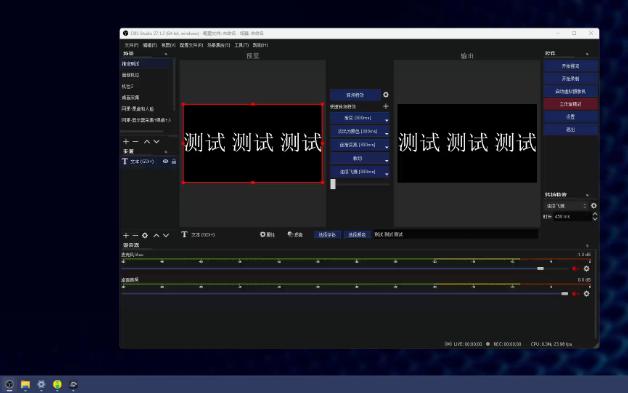Toggle the lock on the text source

tap(174, 161)
